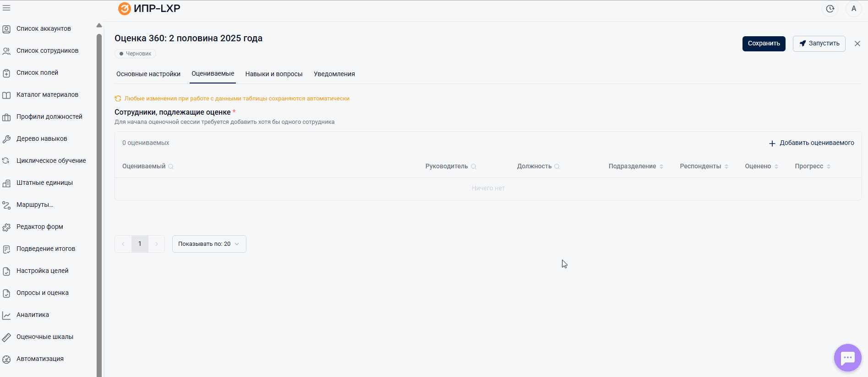Sort by Оценено column
This screenshot has width=868, height=377.
click(776, 166)
